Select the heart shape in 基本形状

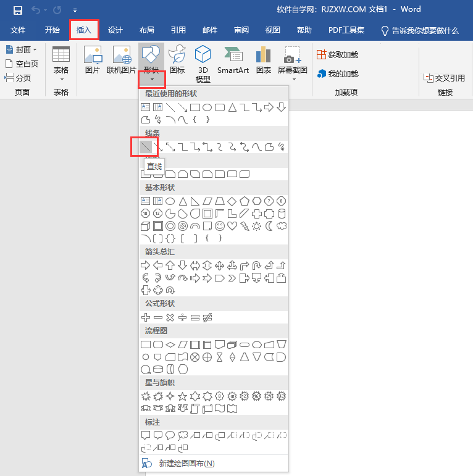[232, 226]
